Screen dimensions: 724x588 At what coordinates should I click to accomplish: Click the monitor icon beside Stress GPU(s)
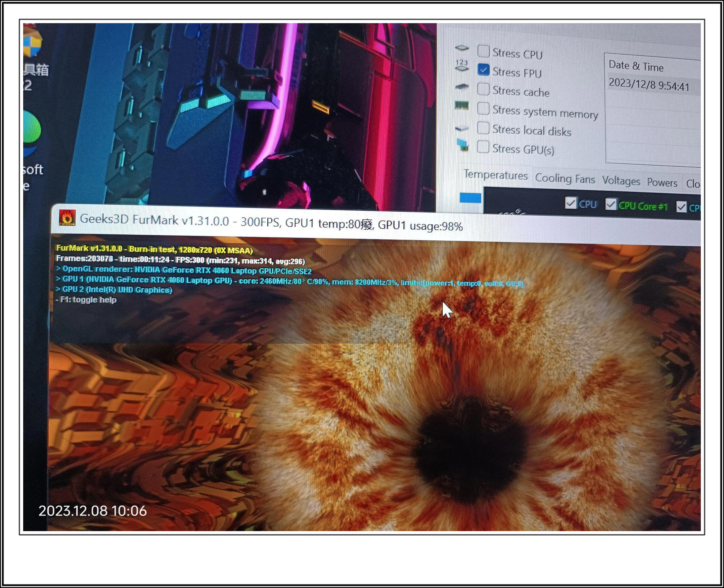(x=462, y=145)
